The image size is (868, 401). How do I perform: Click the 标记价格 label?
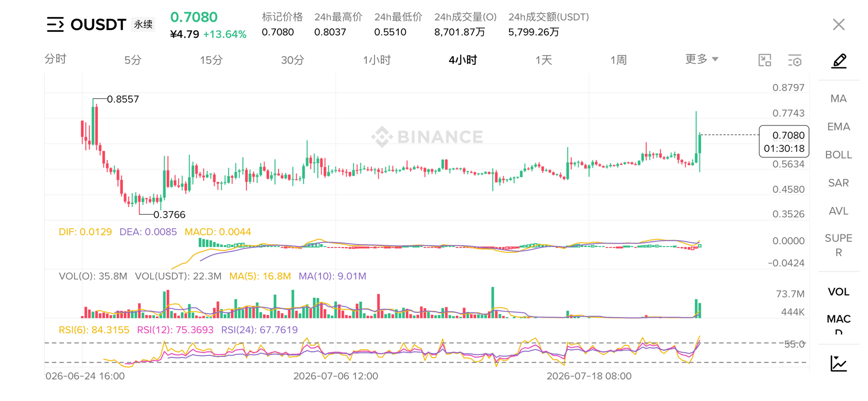[282, 17]
